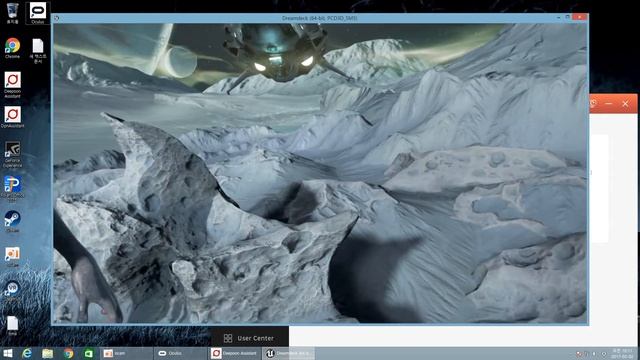The image size is (640, 360).
Task: Close the orange Deepoon Assistant window
Action: (625, 104)
